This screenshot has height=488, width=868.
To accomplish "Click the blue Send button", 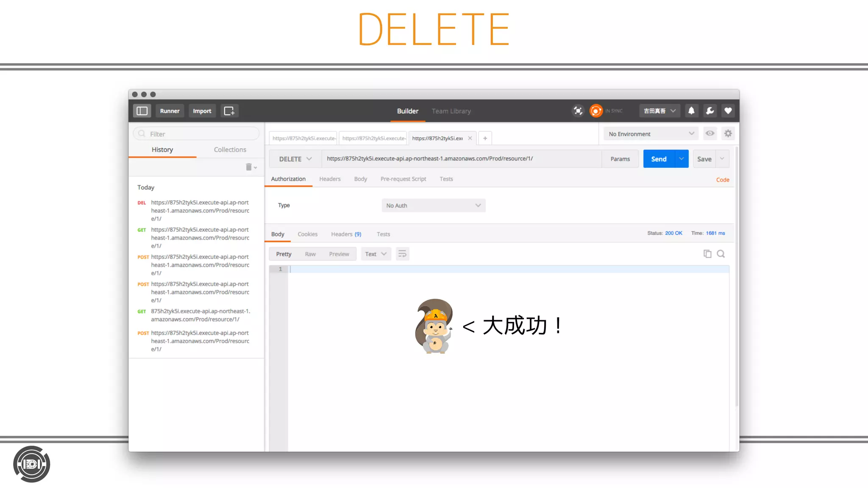I will [659, 159].
